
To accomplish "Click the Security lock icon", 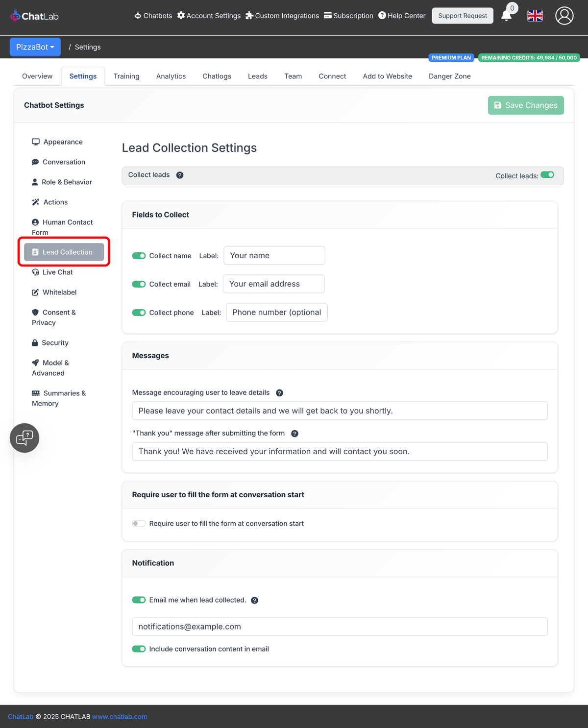I will click(x=35, y=342).
